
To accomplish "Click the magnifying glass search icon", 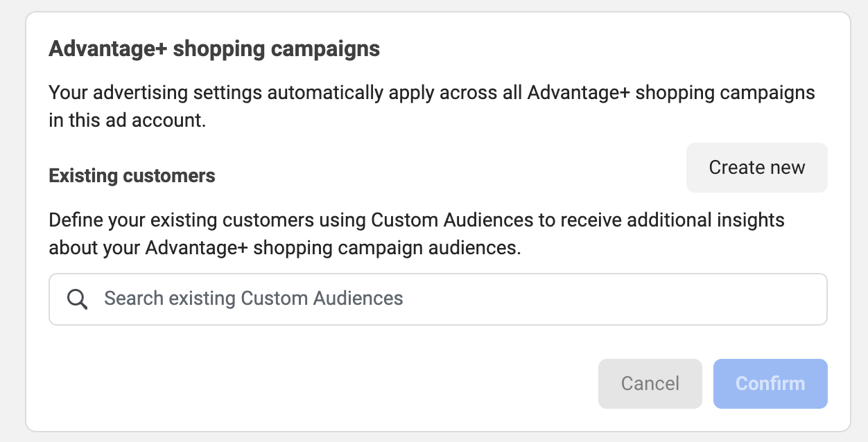I will pos(77,299).
